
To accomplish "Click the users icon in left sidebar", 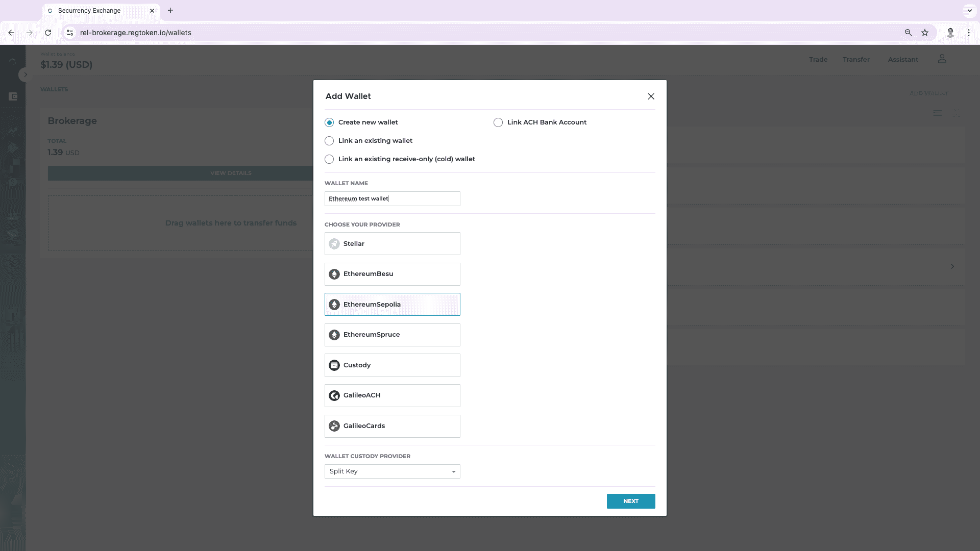I will 13,216.
